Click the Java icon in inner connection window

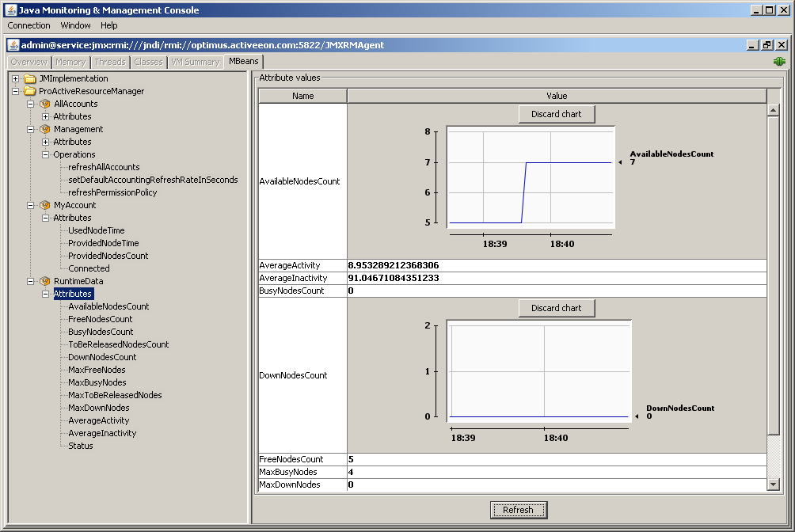[13, 45]
